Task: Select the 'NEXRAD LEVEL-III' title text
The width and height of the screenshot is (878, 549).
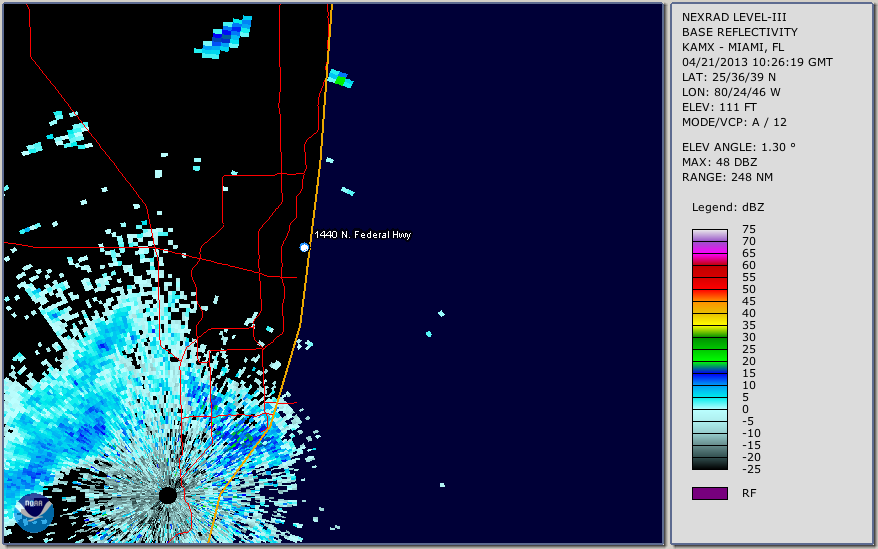Action: (x=734, y=17)
